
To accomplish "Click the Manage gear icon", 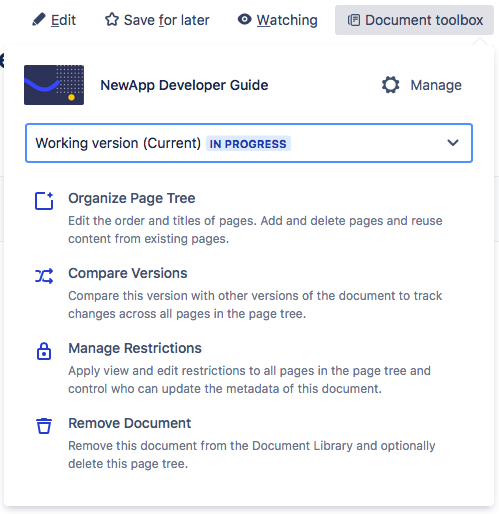I will coord(390,85).
